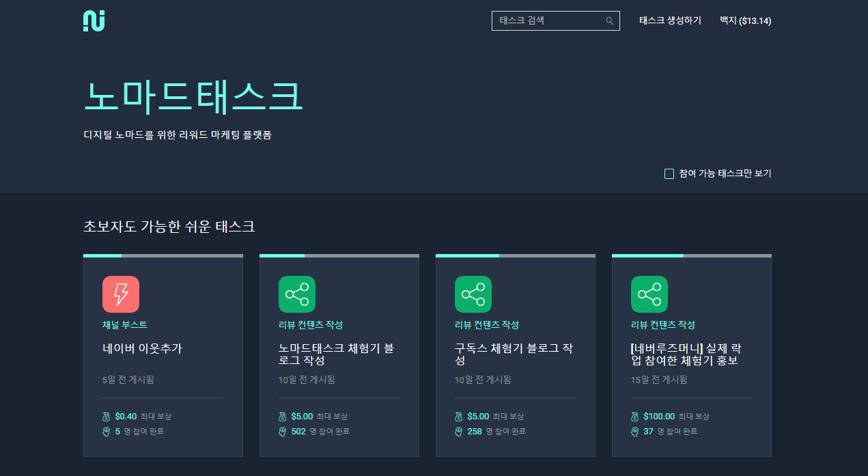Click share icon on 구독스 체험기 card
This screenshot has width=868, height=476.
pyautogui.click(x=473, y=294)
